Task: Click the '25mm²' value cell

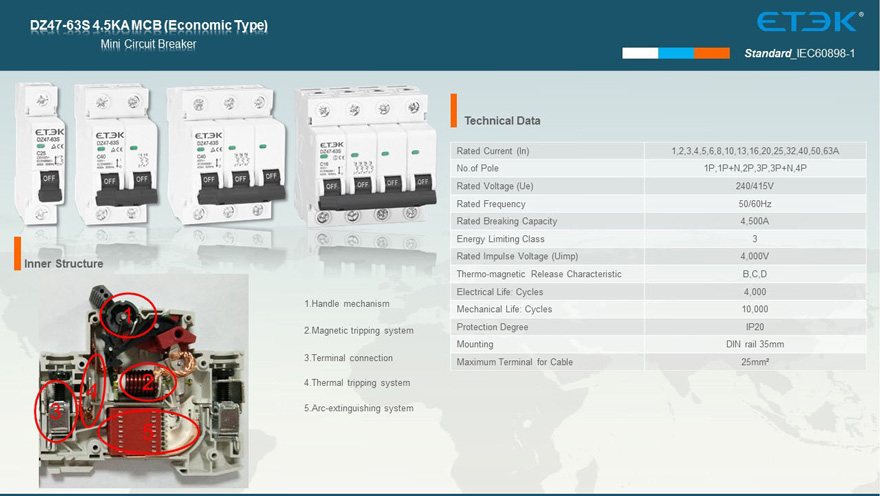Action: [755, 362]
